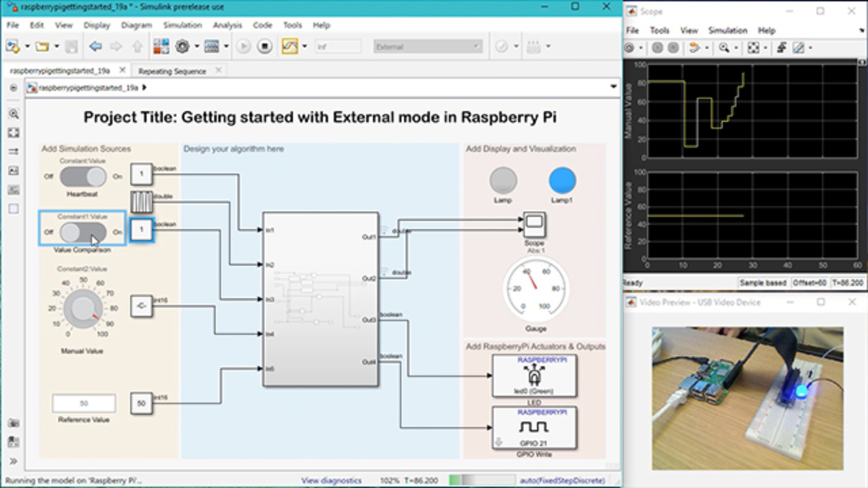The width and height of the screenshot is (868, 488).
Task: Click the Lamp1 blue indicator
Action: click(x=562, y=181)
